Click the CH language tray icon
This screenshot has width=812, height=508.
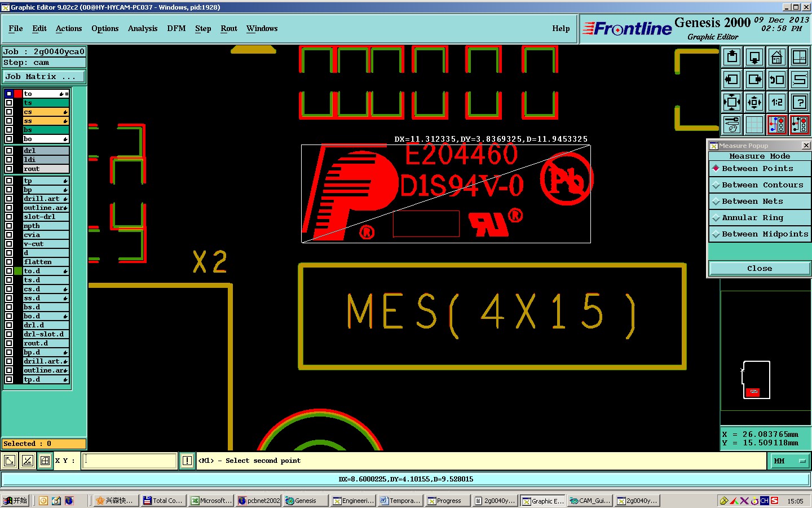point(765,501)
